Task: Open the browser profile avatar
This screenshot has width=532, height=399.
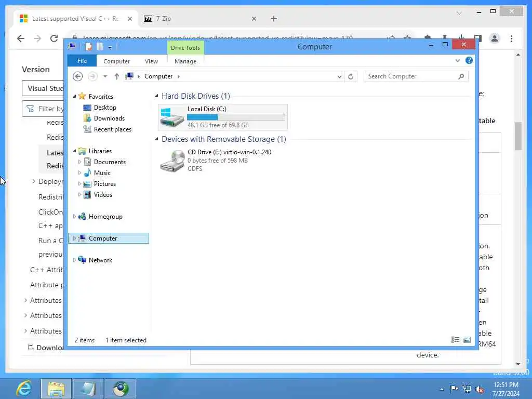Action: coord(495,38)
